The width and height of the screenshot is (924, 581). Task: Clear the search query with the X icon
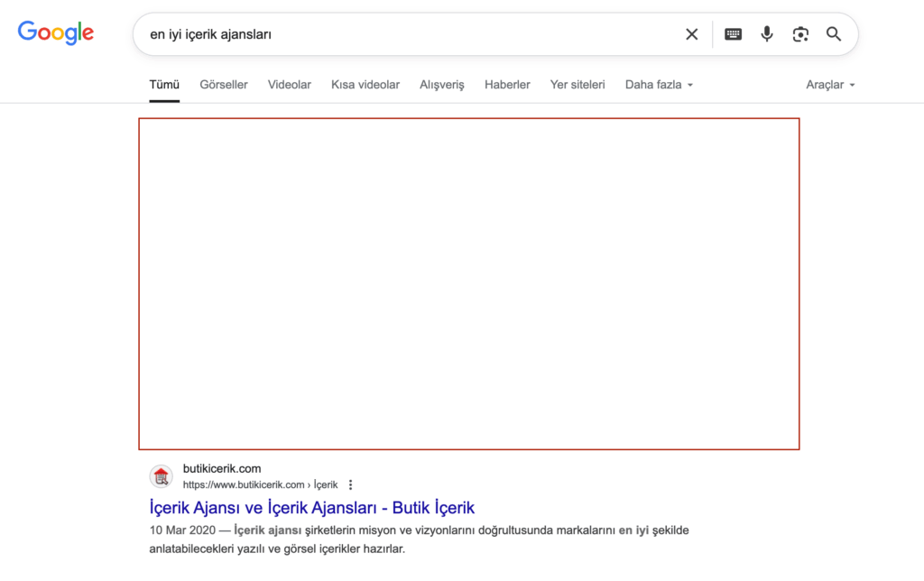point(692,34)
